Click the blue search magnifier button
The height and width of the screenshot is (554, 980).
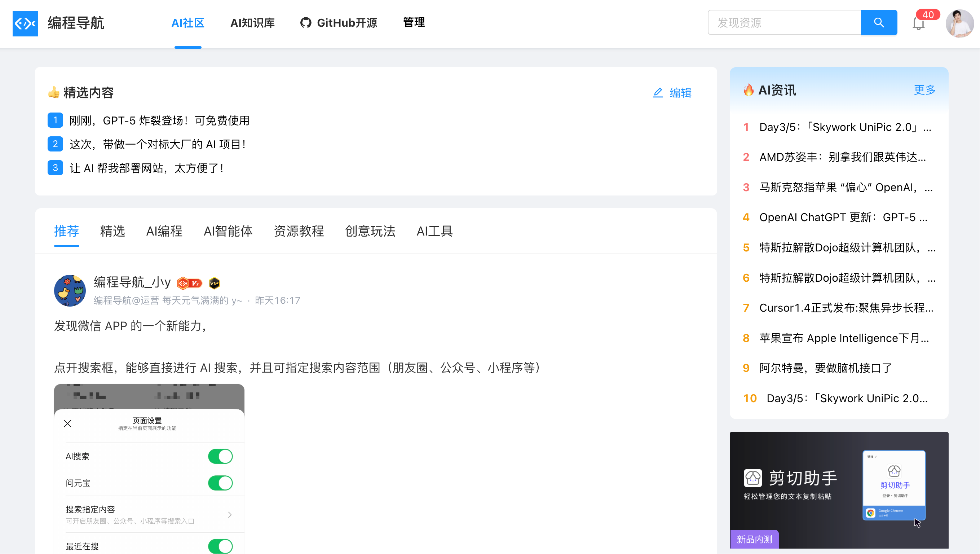tap(879, 23)
